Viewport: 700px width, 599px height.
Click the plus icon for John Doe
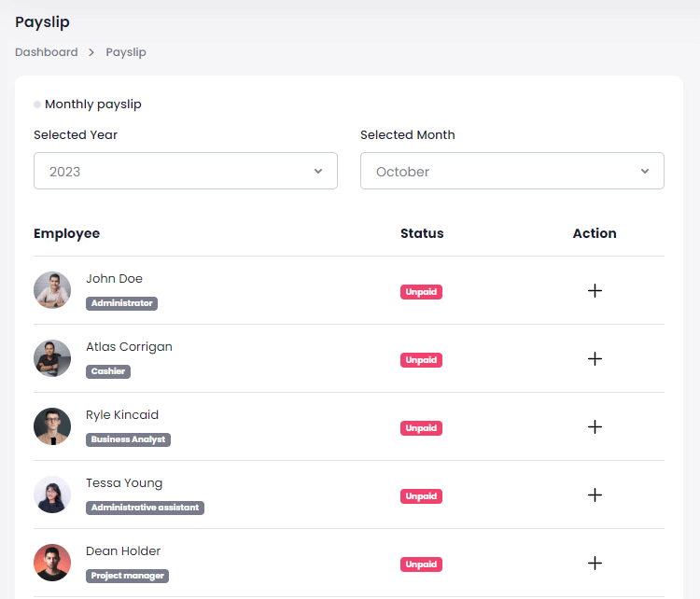[x=595, y=290]
